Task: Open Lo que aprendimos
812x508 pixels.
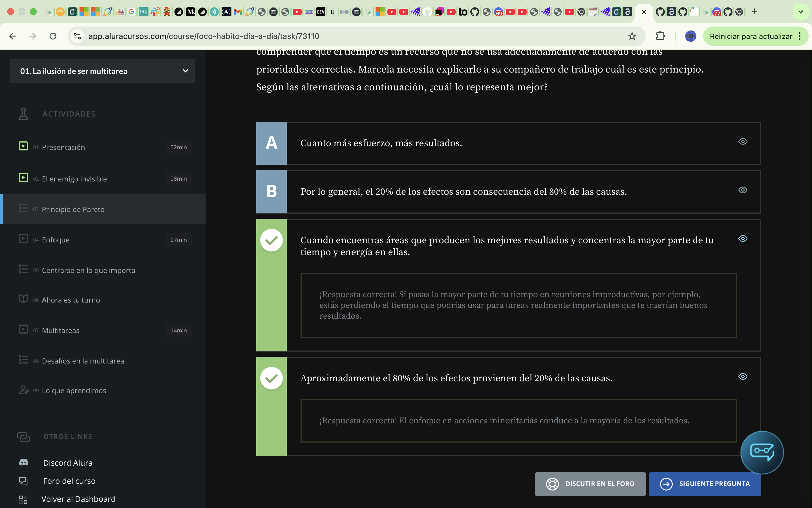Action: point(74,390)
